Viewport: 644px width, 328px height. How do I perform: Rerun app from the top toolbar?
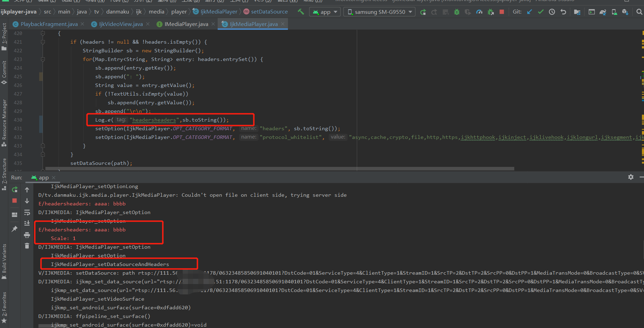pos(423,12)
